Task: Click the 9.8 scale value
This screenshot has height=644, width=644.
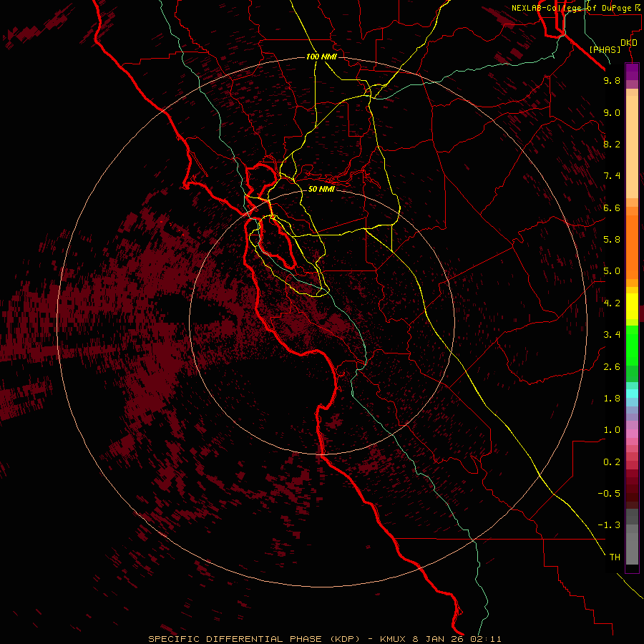Action: [x=612, y=80]
